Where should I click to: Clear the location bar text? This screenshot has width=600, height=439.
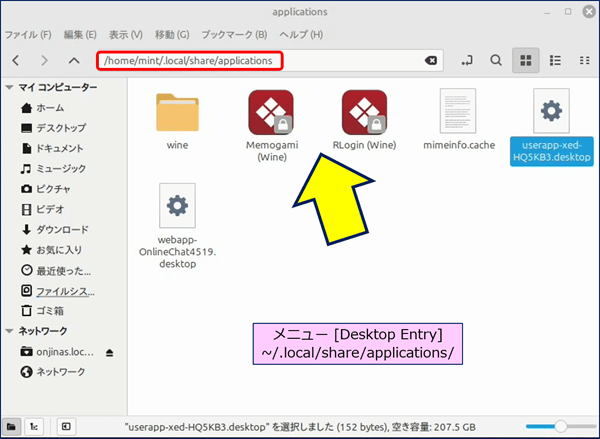click(x=430, y=60)
